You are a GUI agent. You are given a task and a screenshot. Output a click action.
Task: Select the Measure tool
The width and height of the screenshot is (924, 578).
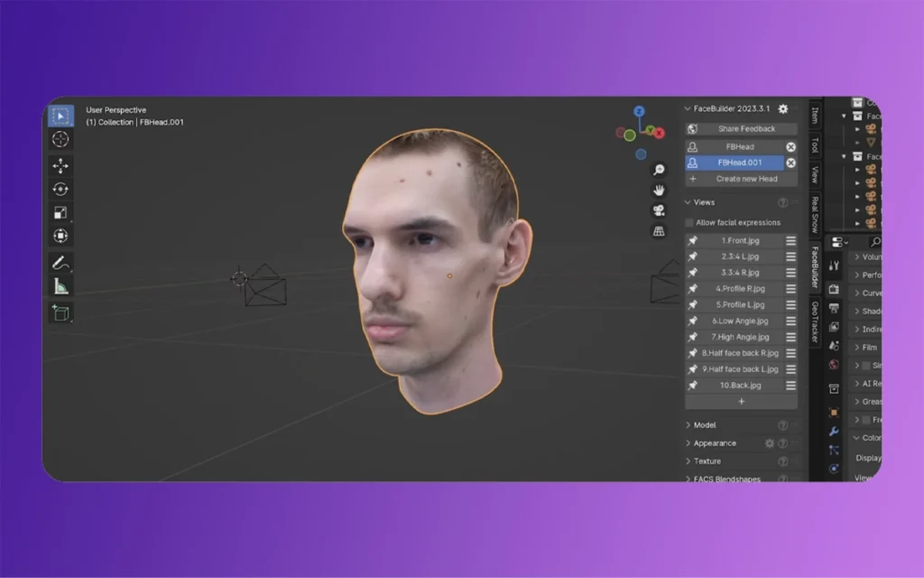click(x=60, y=287)
